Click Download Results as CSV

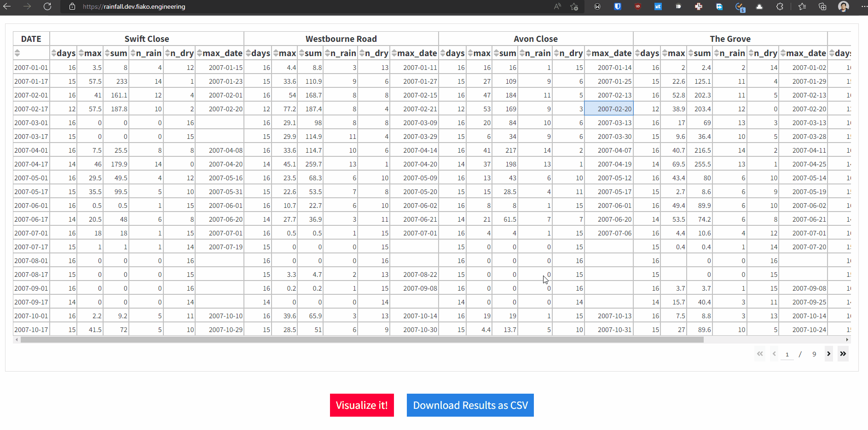click(x=470, y=405)
